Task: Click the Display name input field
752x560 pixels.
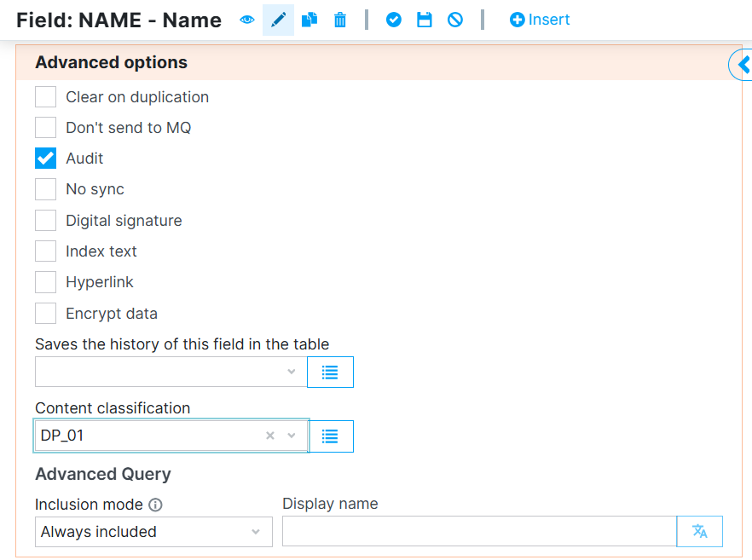Action: [x=479, y=531]
